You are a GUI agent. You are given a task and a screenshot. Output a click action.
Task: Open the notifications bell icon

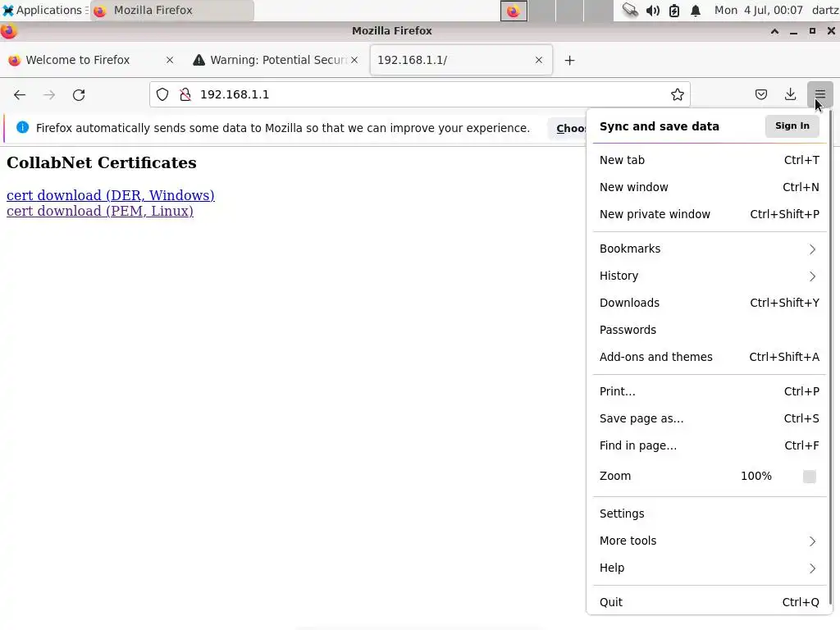696,10
